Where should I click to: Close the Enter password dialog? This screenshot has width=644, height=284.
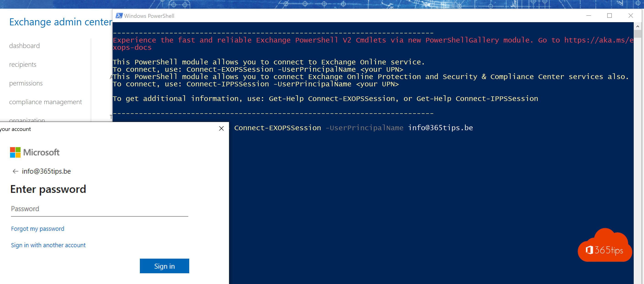pyautogui.click(x=222, y=128)
